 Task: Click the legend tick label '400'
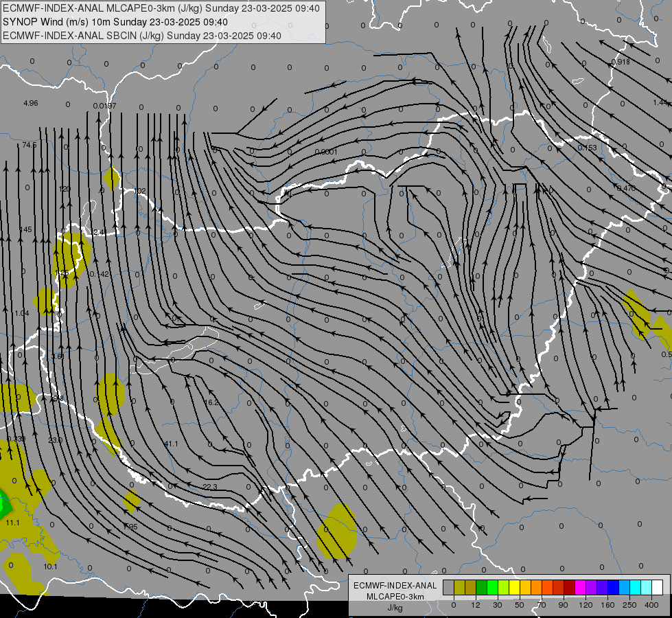[651, 605]
